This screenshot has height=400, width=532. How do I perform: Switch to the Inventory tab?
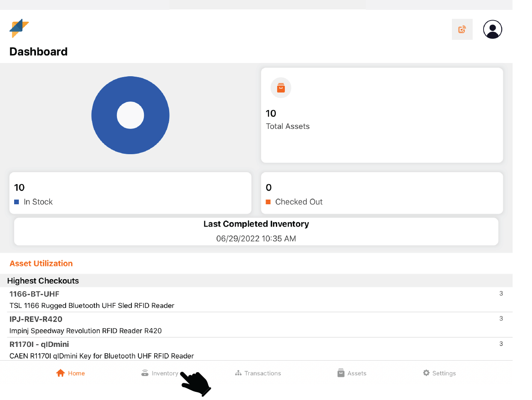click(165, 373)
